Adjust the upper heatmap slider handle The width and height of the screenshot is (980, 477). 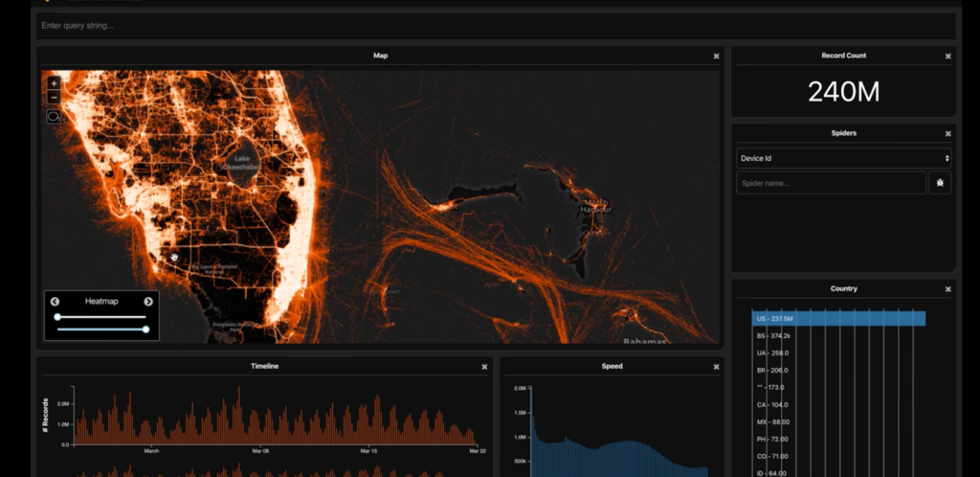click(57, 317)
